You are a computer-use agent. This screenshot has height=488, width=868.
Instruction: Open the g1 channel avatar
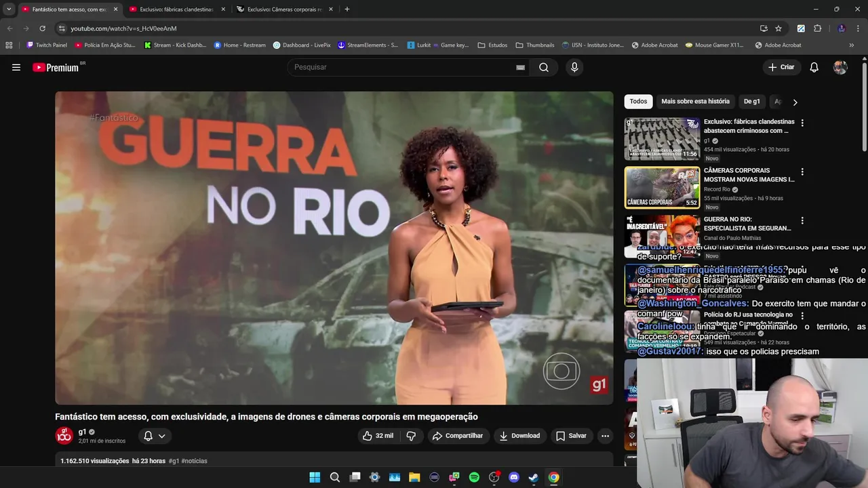click(64, 436)
